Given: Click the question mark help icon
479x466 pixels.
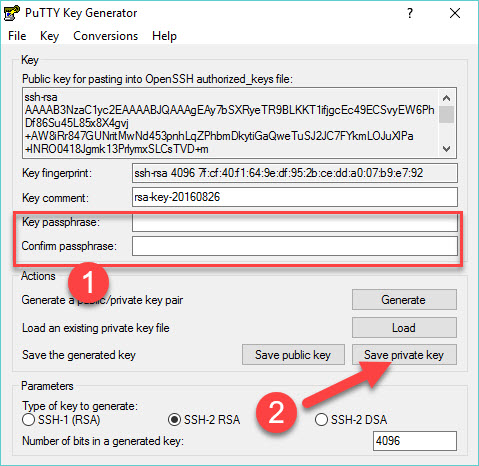Looking at the screenshot, I should point(410,13).
